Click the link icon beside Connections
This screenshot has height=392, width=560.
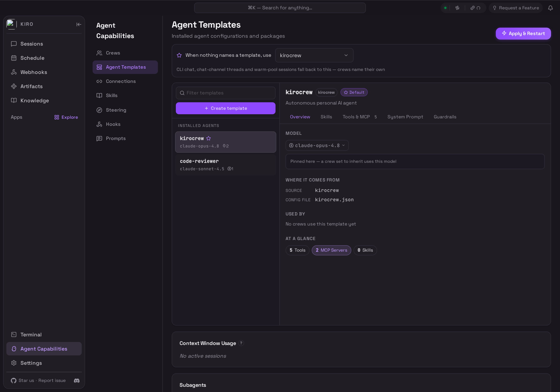(99, 81)
